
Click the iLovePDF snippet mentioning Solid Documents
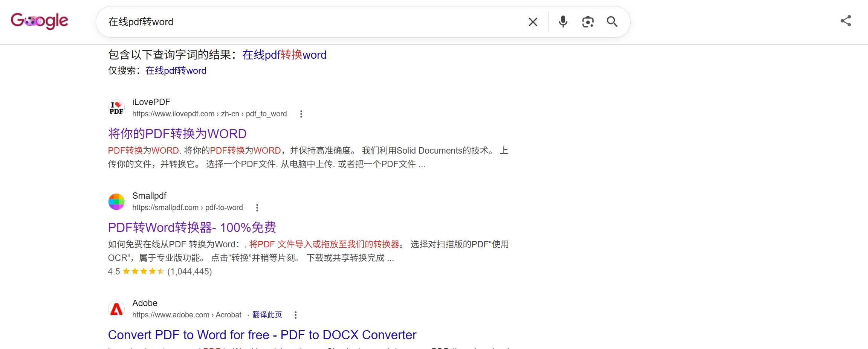click(x=308, y=157)
